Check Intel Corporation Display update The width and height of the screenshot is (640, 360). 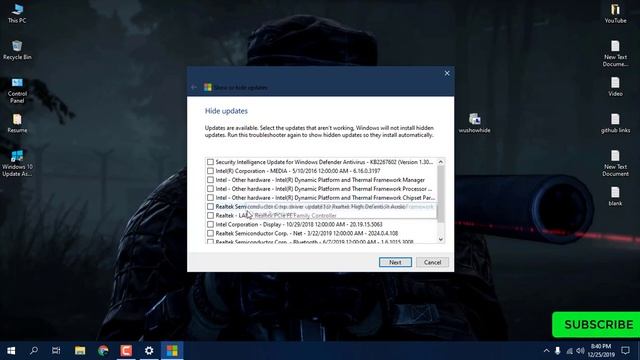tap(210, 224)
